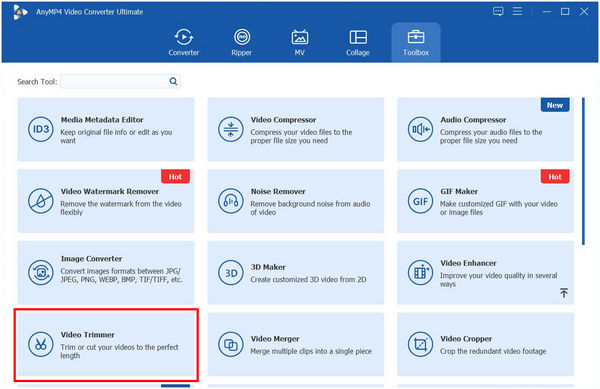Open Video Compressor title

tap(283, 120)
